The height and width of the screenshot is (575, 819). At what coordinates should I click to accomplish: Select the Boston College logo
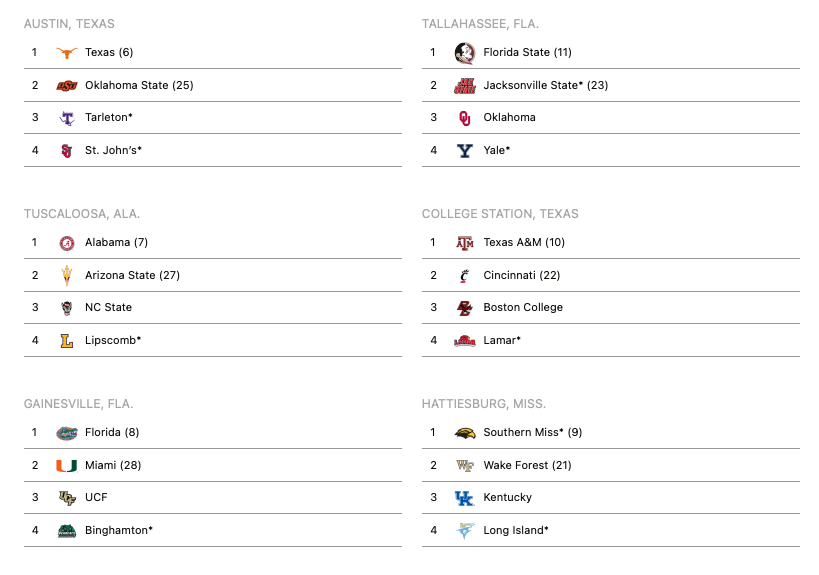click(x=464, y=308)
